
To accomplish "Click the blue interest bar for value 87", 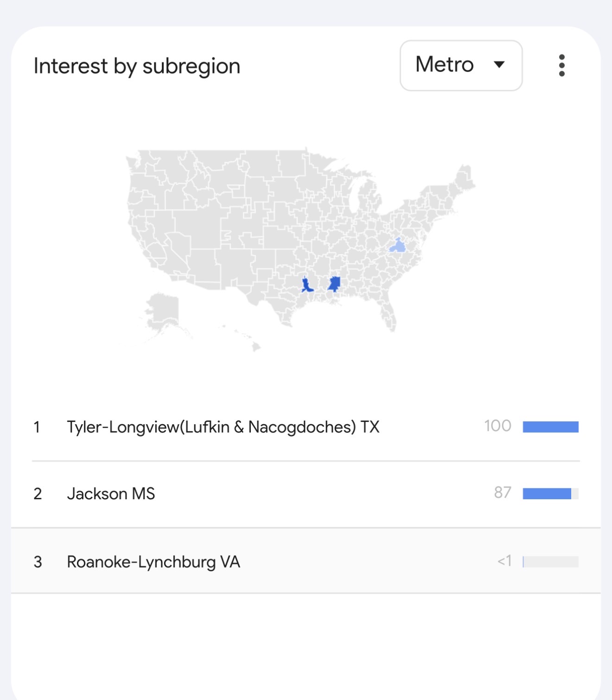I will pyautogui.click(x=547, y=494).
